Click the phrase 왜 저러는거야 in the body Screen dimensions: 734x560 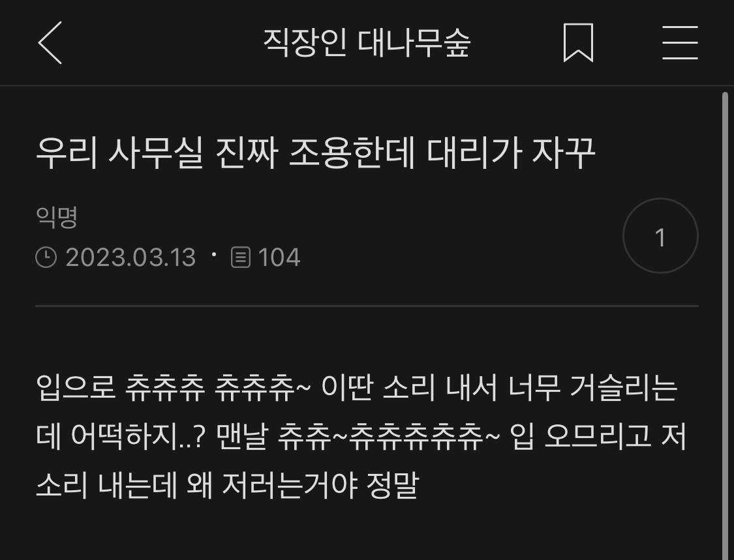pos(272,485)
